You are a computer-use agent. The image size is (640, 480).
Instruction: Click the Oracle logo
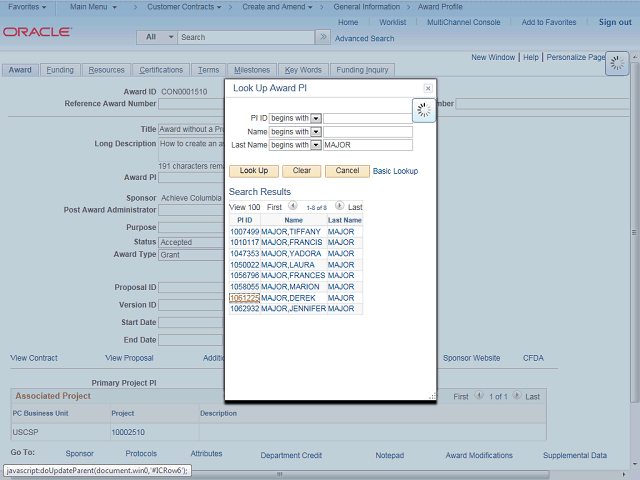pos(37,32)
